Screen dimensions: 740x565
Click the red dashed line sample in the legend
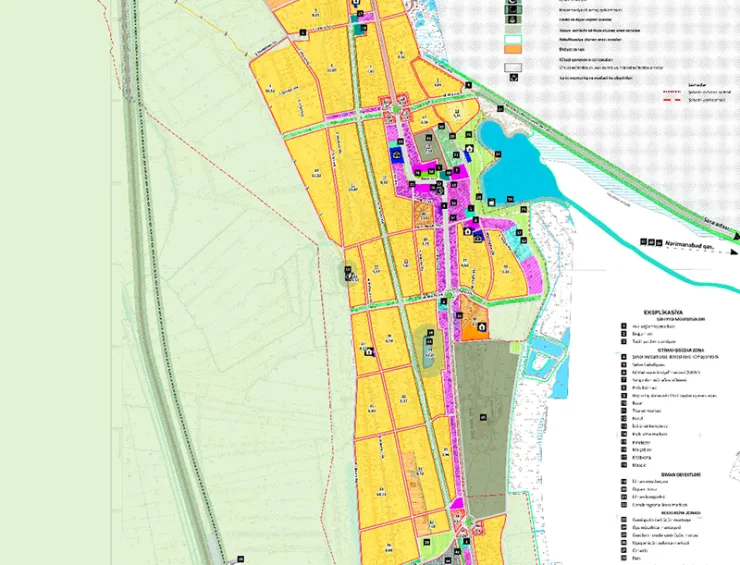pyautogui.click(x=674, y=101)
